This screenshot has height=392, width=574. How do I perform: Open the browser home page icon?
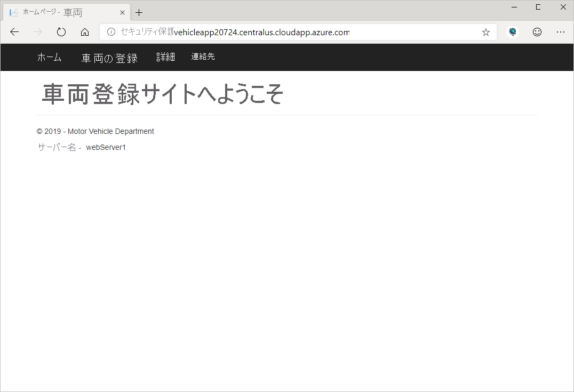coord(85,32)
